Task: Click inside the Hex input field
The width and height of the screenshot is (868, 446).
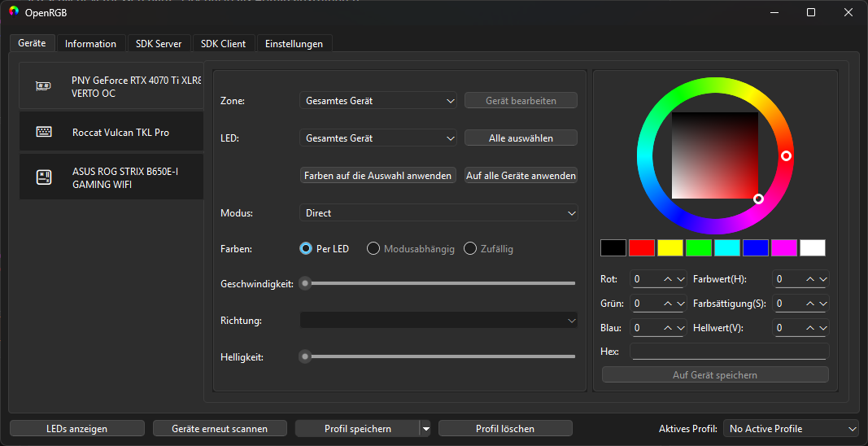Action: pos(730,352)
